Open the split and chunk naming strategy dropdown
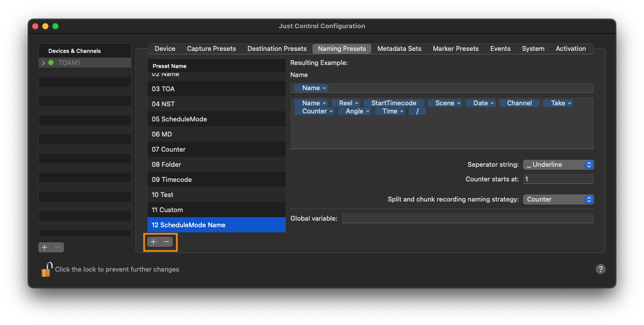Image resolution: width=644 pixels, height=325 pixels. click(558, 200)
